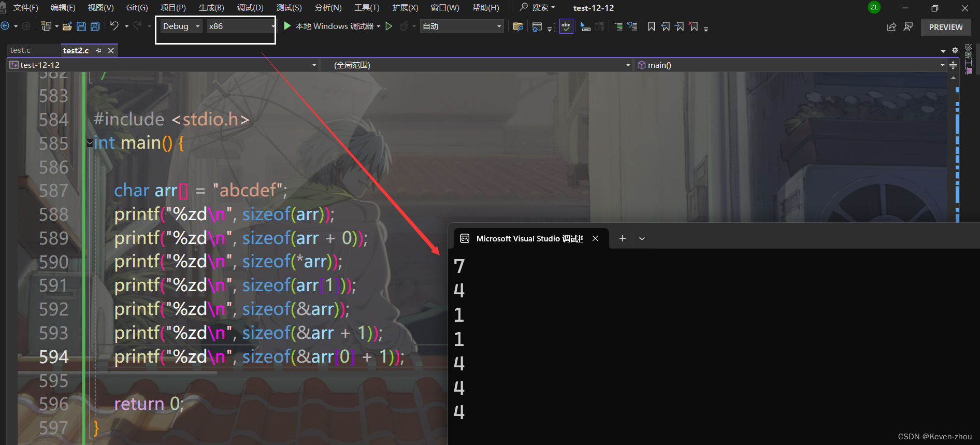Expand the 本地 Windows 调试器 dropdown arrow
This screenshot has height=445, width=980.
point(379,26)
